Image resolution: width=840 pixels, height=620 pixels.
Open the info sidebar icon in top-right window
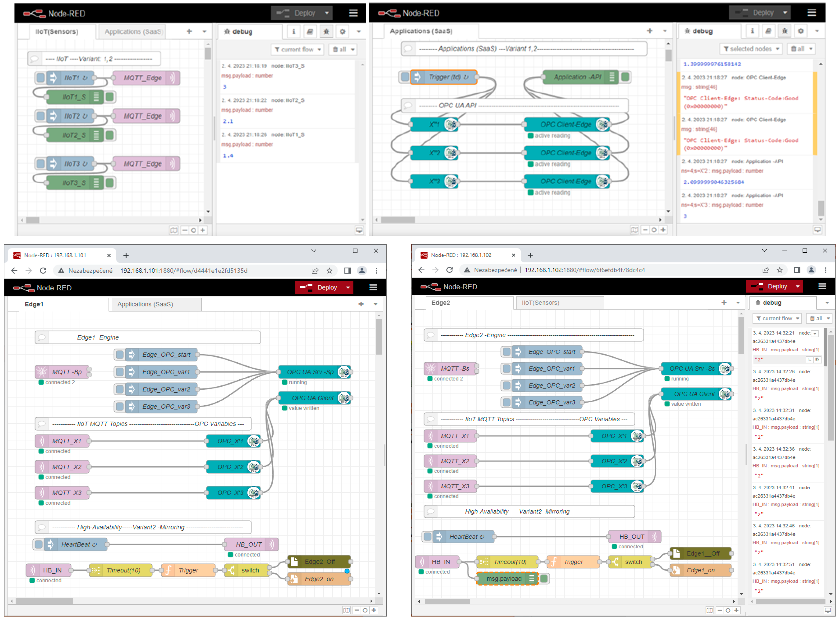(x=752, y=31)
